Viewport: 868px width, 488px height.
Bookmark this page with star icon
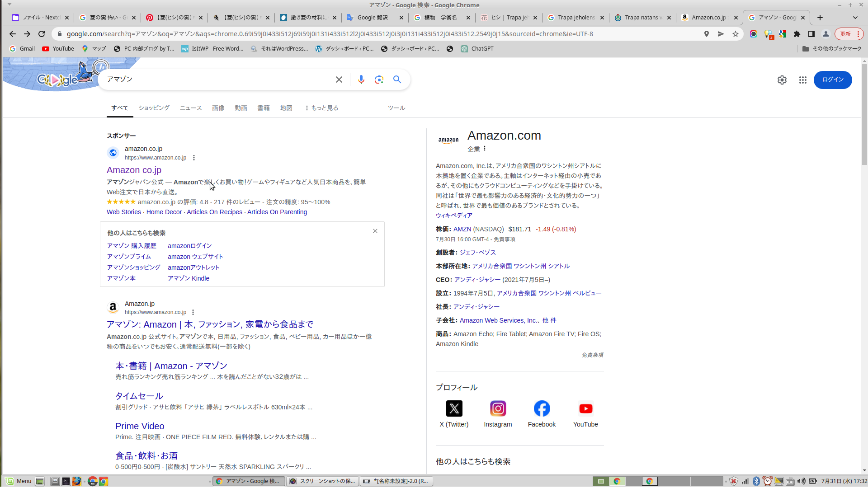click(x=735, y=34)
